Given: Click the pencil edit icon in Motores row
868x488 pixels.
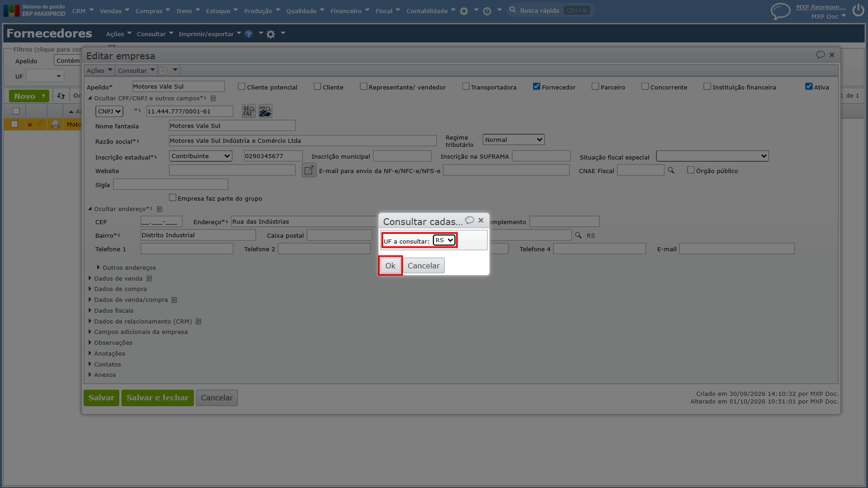Looking at the screenshot, I should pos(39,124).
